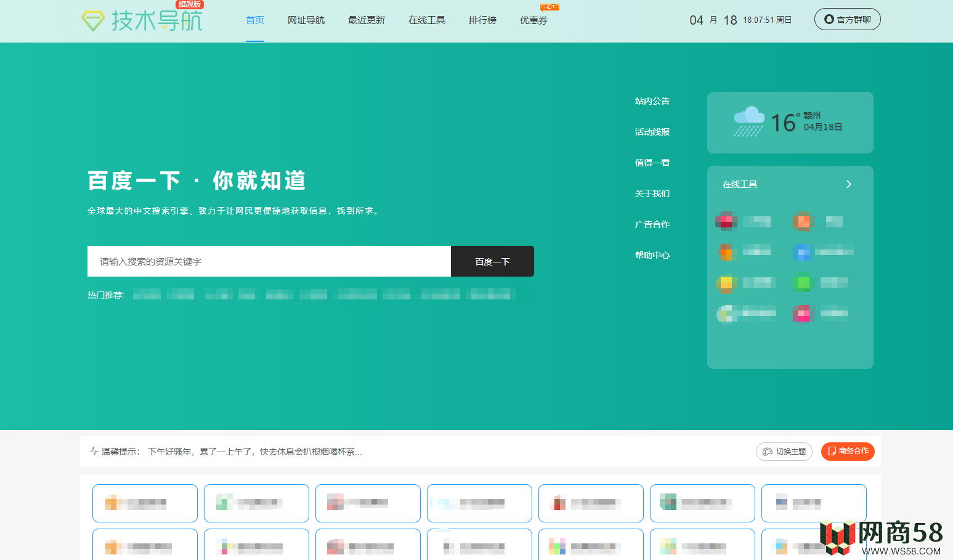Open the 关于我们 link
The width and height of the screenshot is (953, 560).
pyautogui.click(x=652, y=193)
